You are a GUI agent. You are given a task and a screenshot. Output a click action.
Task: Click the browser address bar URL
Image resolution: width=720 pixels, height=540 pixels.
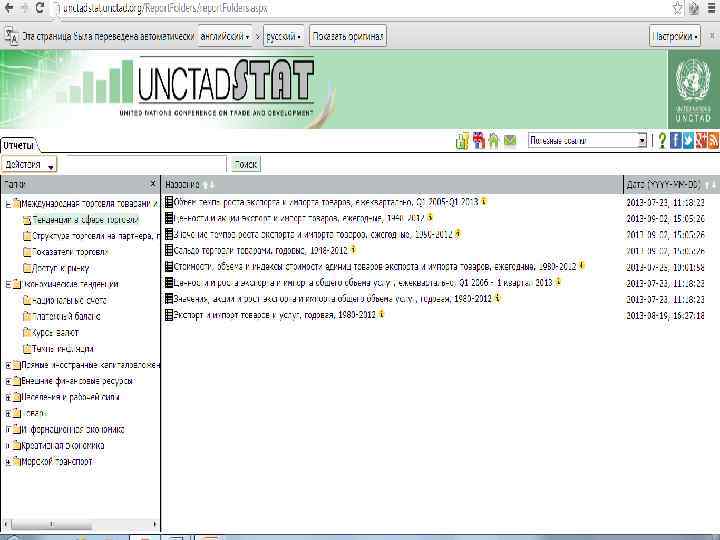click(x=165, y=8)
